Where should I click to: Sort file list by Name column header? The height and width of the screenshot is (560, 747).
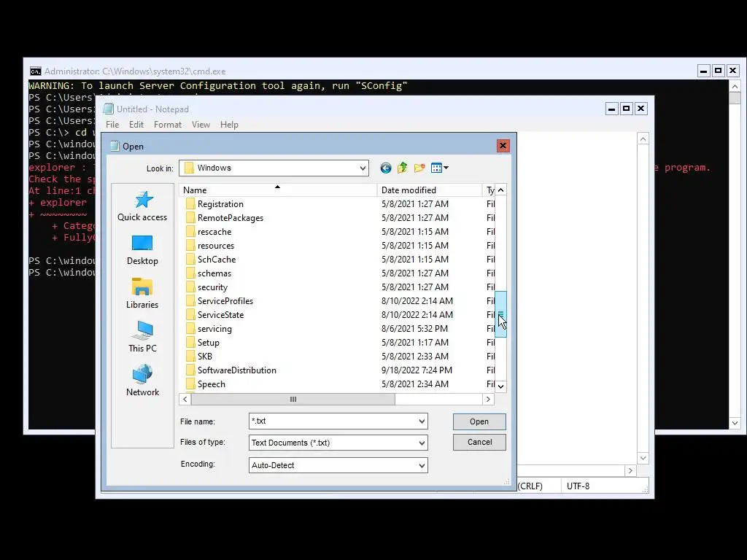(x=278, y=190)
